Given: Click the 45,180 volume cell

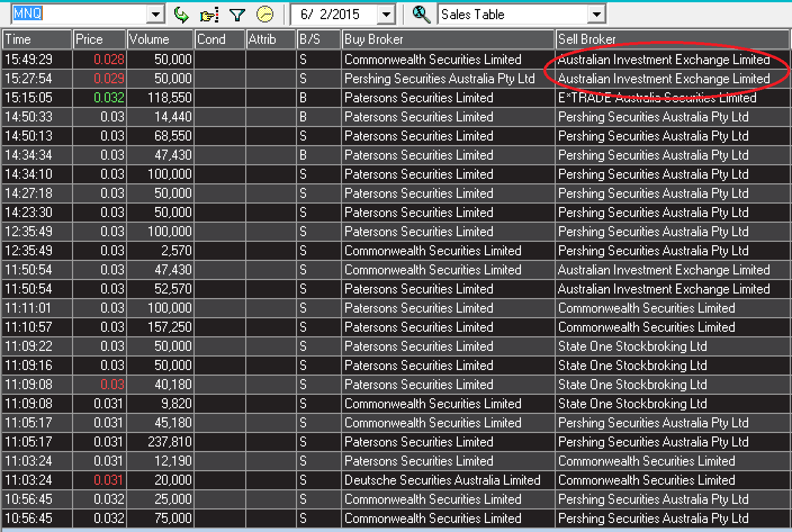Looking at the screenshot, I should click(x=160, y=423).
